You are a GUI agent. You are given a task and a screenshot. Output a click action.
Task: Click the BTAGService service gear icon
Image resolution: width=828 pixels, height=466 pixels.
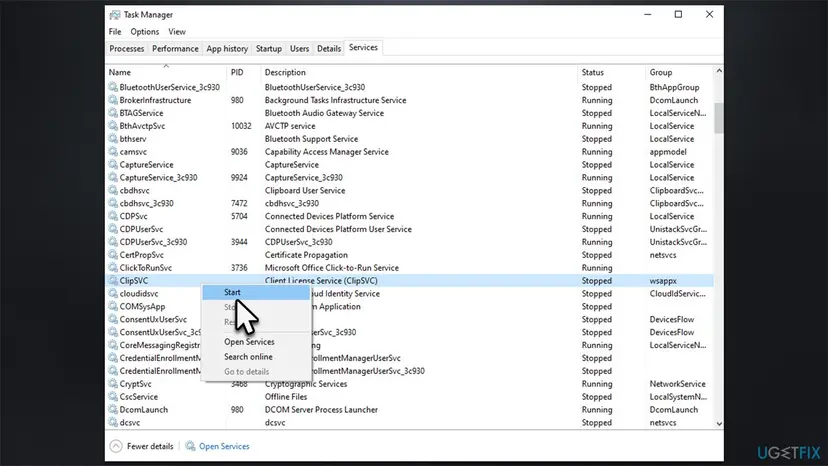coord(113,113)
